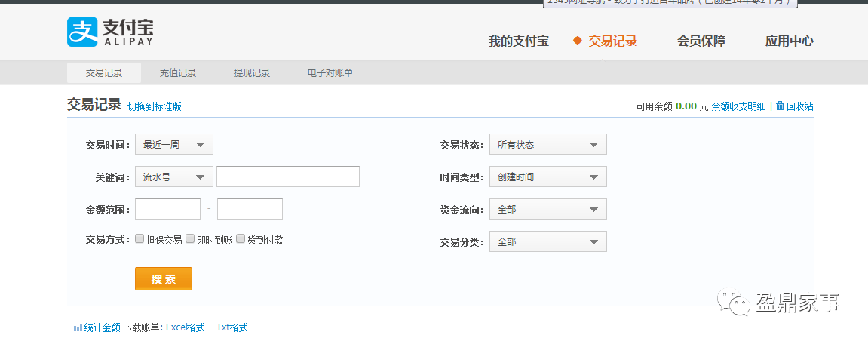Viewport: 868px width, 341px height.
Task: Click the 切换到标准版 link
Action: pos(155,106)
